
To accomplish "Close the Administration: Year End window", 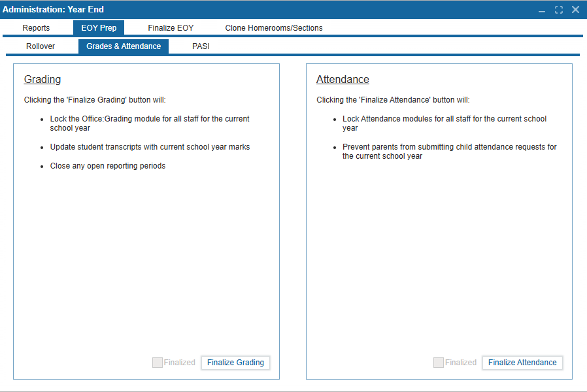I will 575,10.
